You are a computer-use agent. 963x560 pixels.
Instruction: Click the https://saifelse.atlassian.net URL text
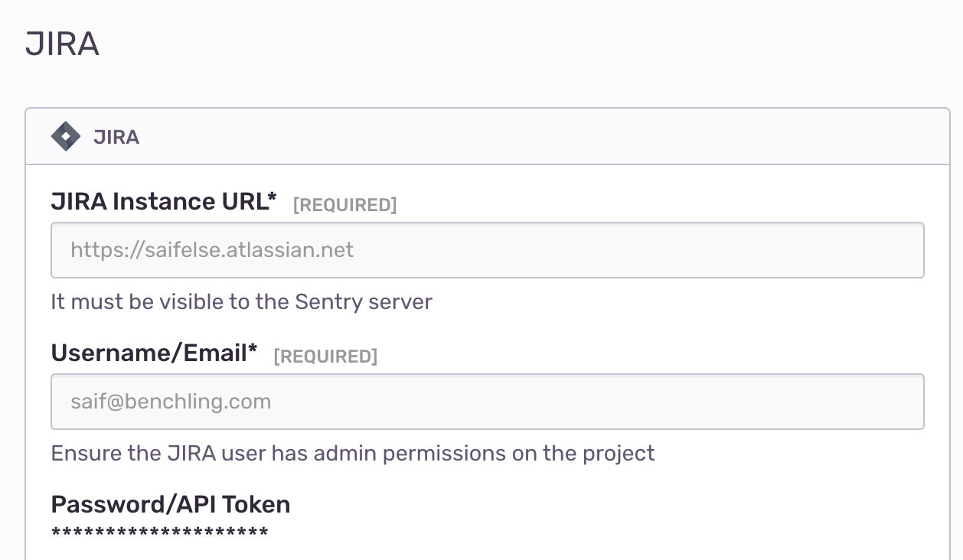(212, 250)
